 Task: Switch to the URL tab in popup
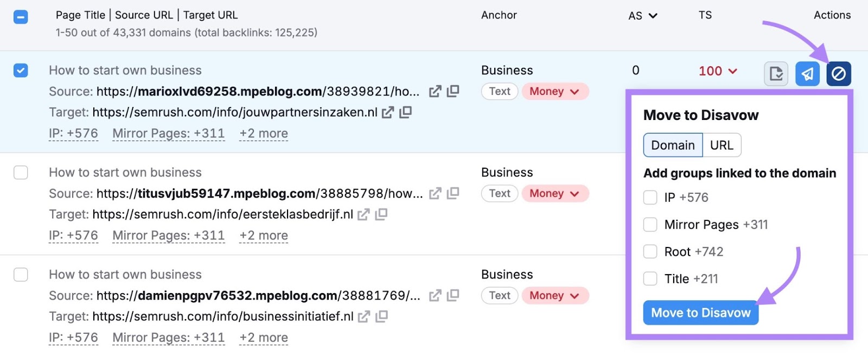coord(722,145)
